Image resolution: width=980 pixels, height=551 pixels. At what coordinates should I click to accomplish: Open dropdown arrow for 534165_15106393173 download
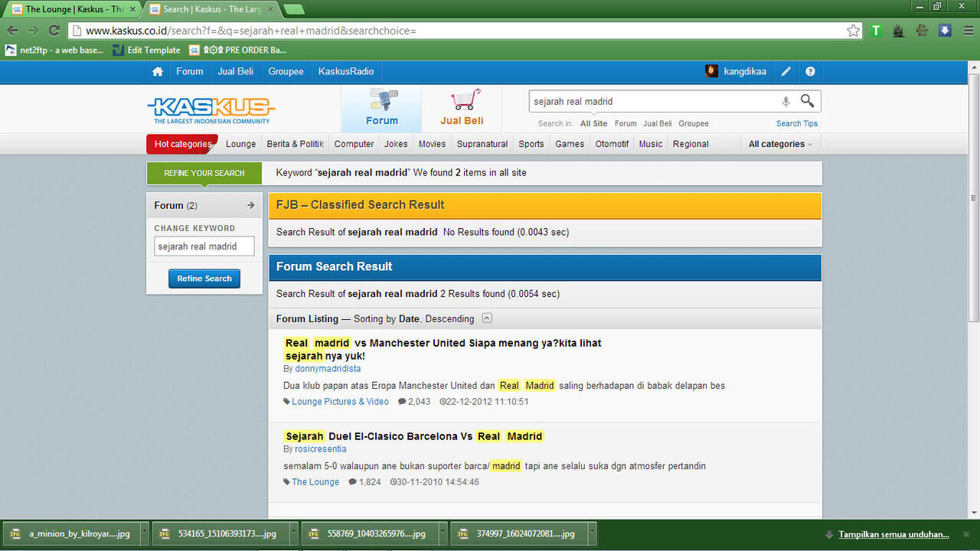click(x=292, y=533)
